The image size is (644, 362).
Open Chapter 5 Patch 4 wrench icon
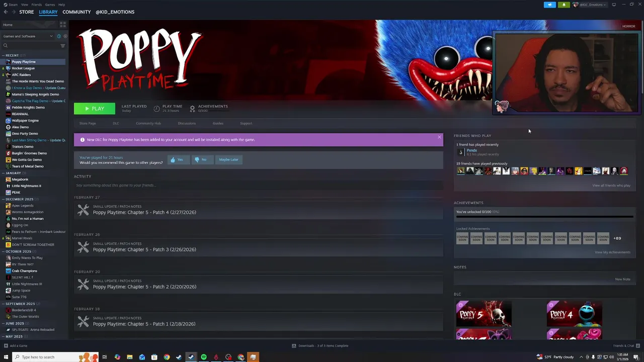click(x=83, y=210)
